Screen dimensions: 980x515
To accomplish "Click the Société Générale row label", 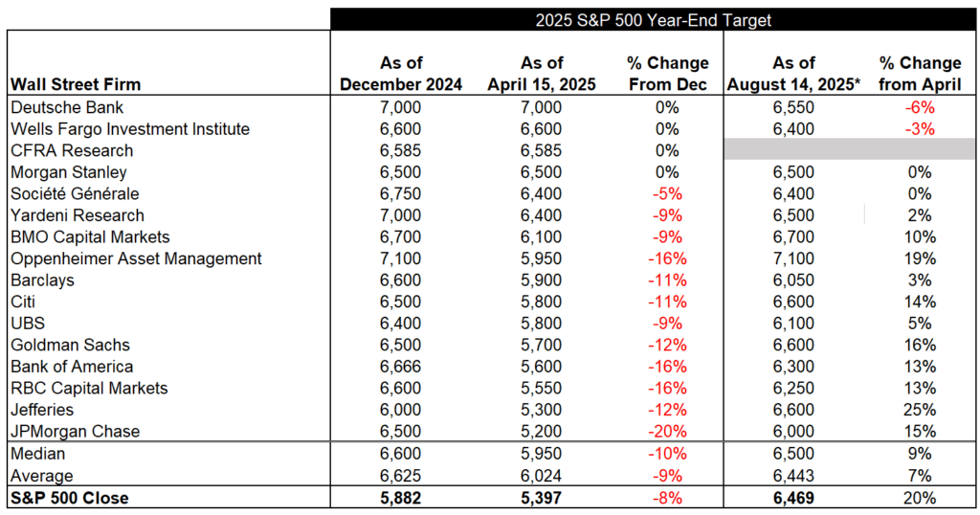I will (x=75, y=194).
